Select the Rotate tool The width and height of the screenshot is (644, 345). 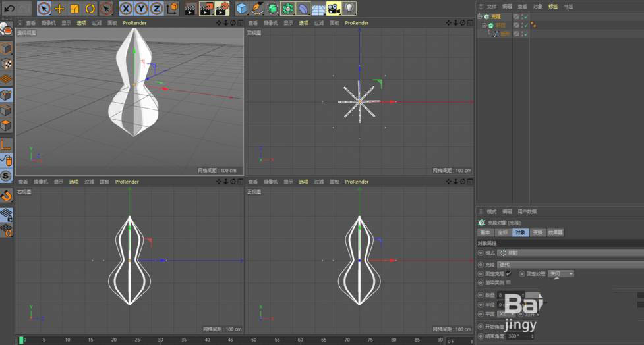[x=90, y=9]
